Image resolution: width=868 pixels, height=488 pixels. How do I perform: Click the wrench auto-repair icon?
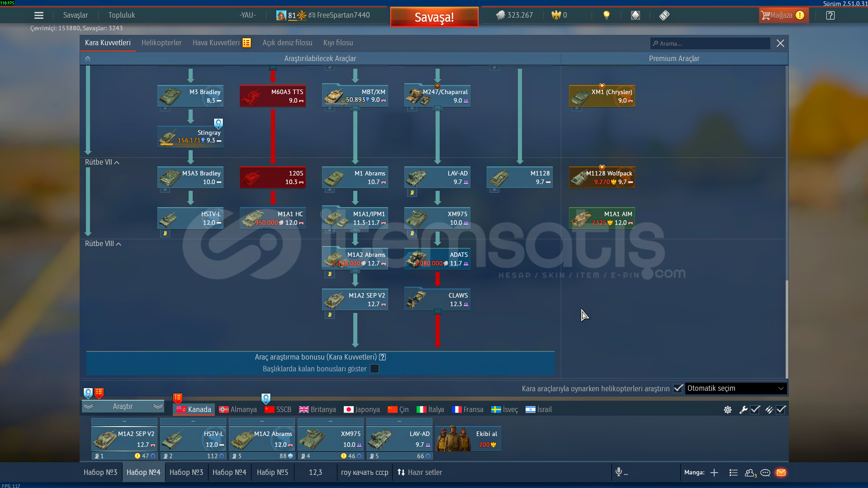[743, 410]
